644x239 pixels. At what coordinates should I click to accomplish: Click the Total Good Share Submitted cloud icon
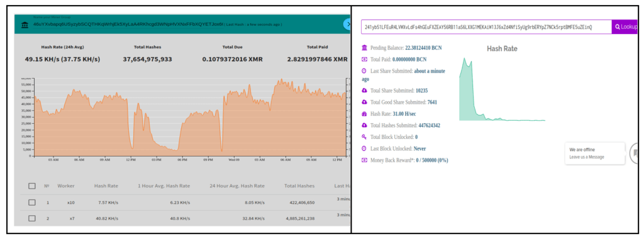[364, 102]
